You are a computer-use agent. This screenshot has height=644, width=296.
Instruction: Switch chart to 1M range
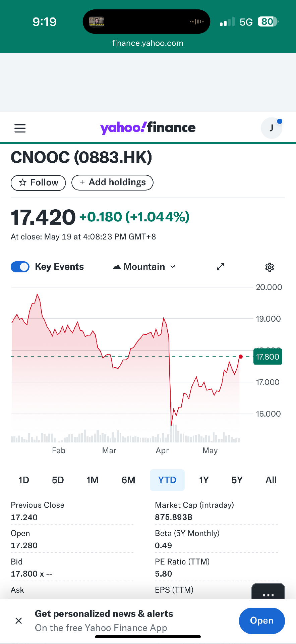(x=93, y=480)
